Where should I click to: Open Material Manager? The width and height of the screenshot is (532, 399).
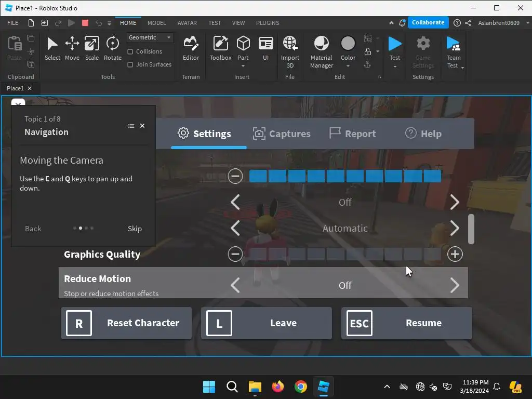(321, 52)
